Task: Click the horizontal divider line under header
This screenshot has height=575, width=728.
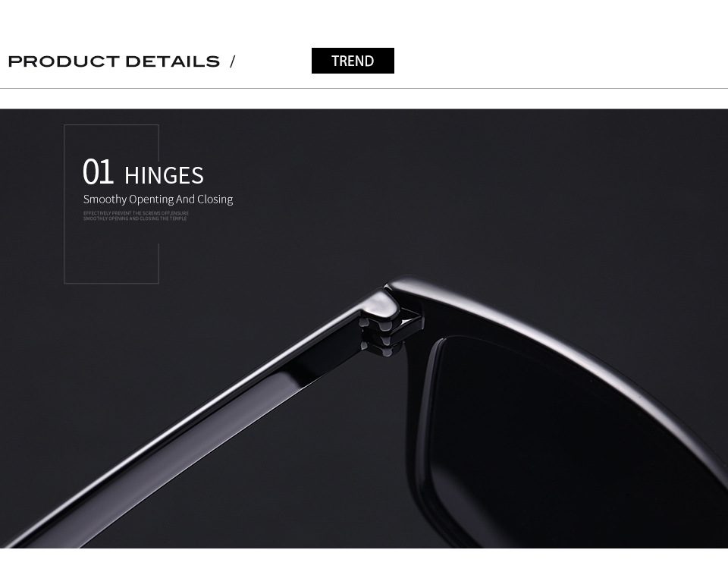Action: click(364, 88)
